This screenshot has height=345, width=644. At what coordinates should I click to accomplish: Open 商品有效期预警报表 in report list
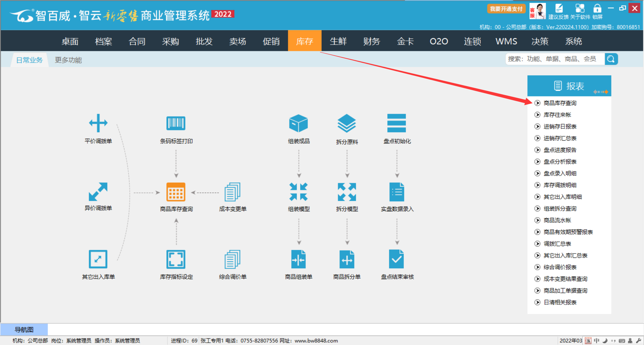568,232
